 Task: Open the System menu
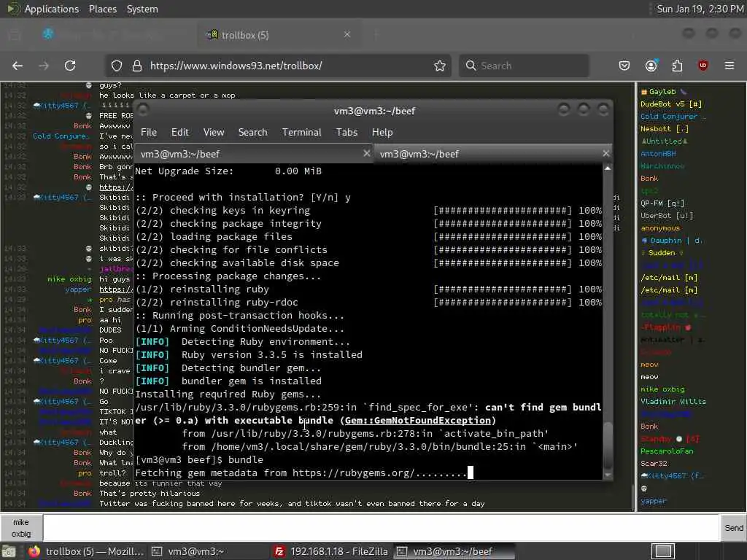point(142,9)
